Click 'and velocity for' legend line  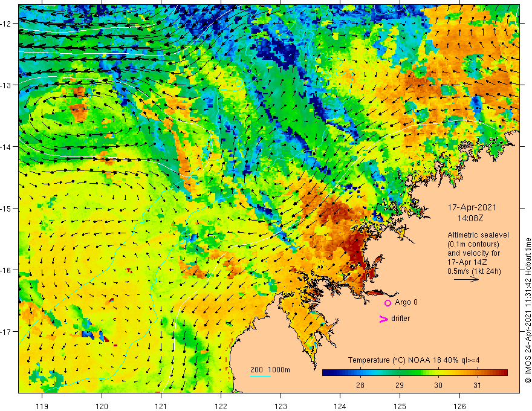(x=473, y=253)
